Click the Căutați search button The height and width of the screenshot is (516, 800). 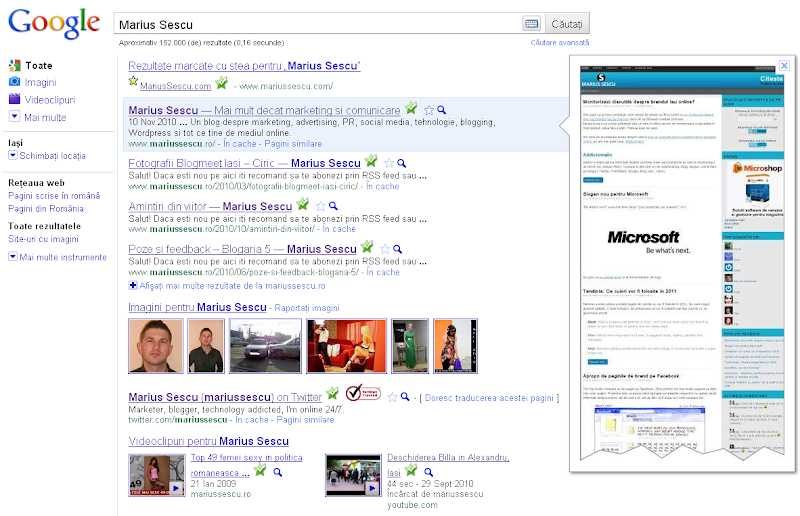point(567,23)
